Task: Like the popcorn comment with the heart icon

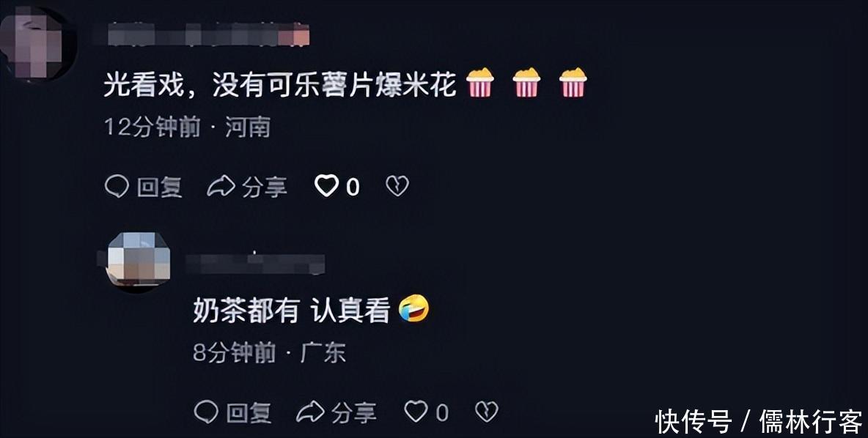Action: (x=327, y=186)
